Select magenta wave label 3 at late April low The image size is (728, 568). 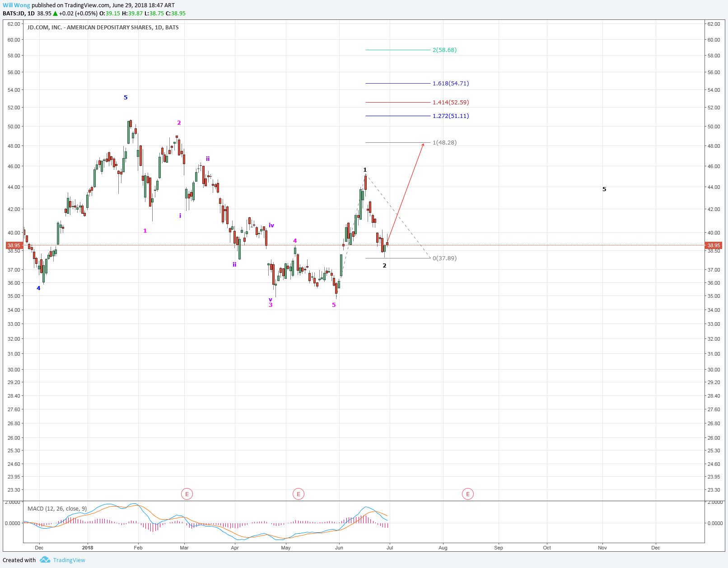[x=271, y=305]
